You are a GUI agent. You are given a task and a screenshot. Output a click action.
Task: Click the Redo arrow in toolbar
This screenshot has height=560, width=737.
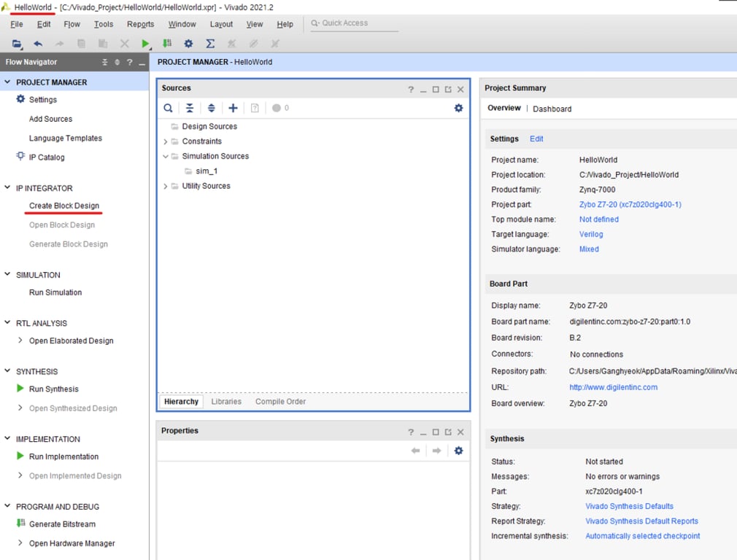59,44
